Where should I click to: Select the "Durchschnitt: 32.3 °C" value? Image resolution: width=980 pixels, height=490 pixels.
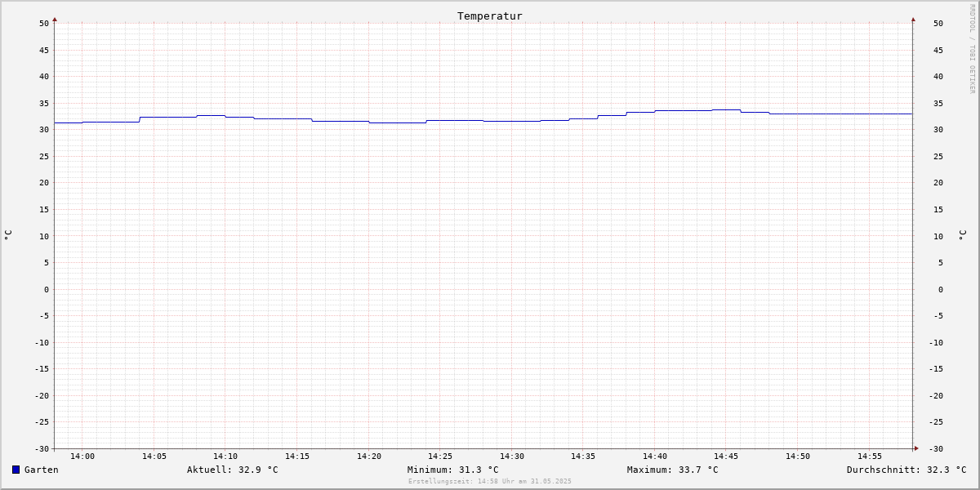tap(906, 470)
